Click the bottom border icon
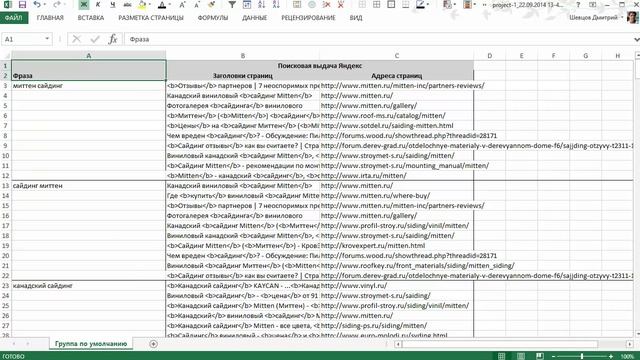The width and height of the screenshot is (640, 360). click(406, 4)
